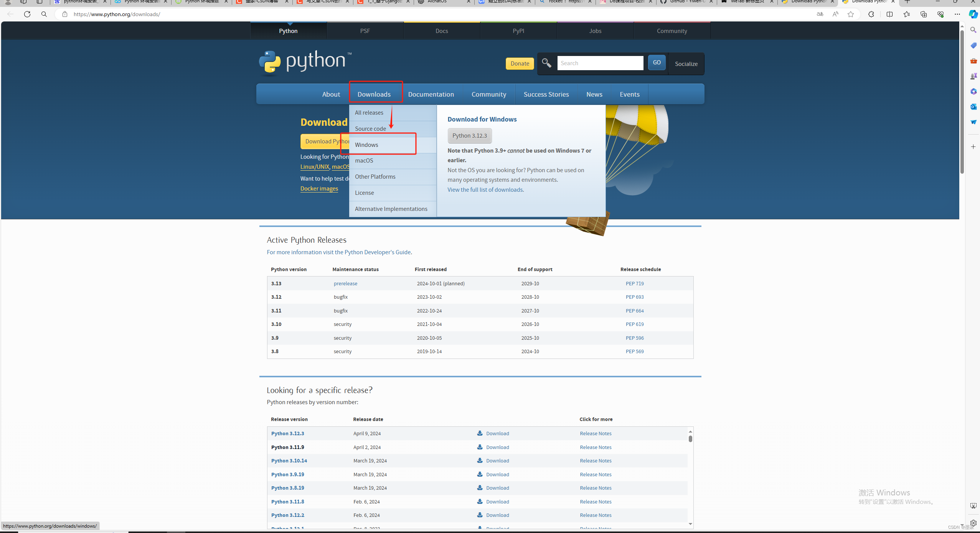The image size is (980, 533).
Task: Click the yellow Donate button
Action: coord(520,64)
